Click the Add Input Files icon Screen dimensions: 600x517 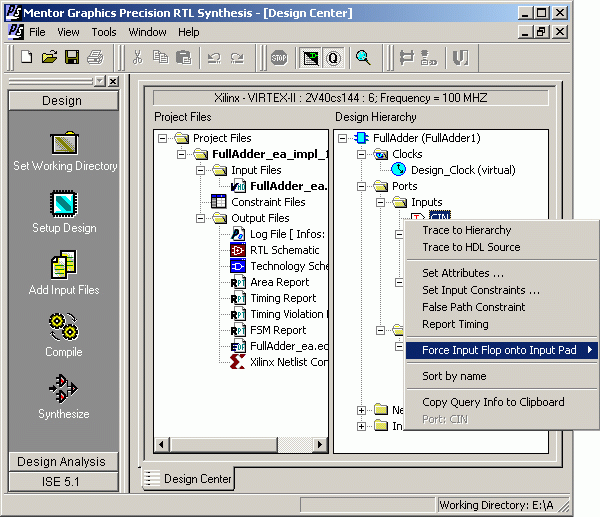[64, 264]
